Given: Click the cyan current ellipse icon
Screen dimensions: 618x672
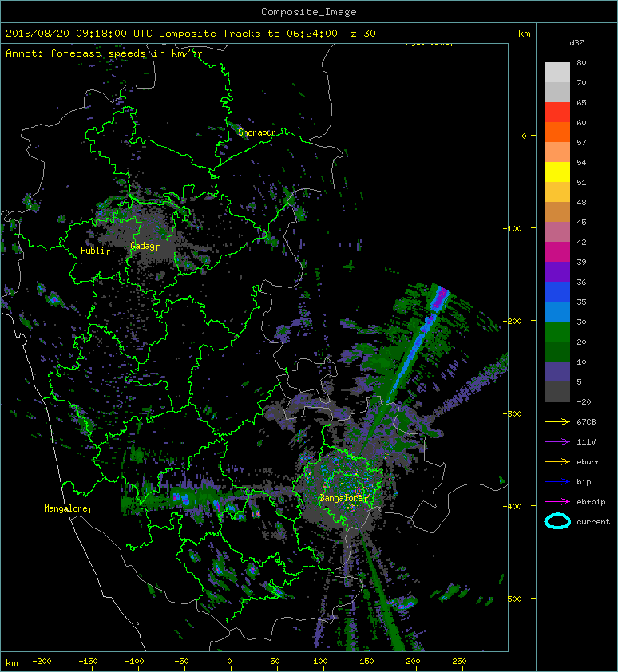Looking at the screenshot, I should click(557, 521).
